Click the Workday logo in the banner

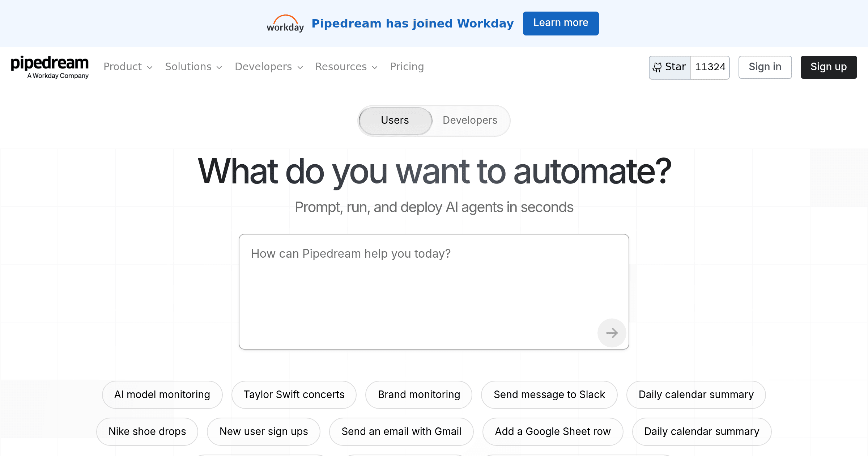285,24
